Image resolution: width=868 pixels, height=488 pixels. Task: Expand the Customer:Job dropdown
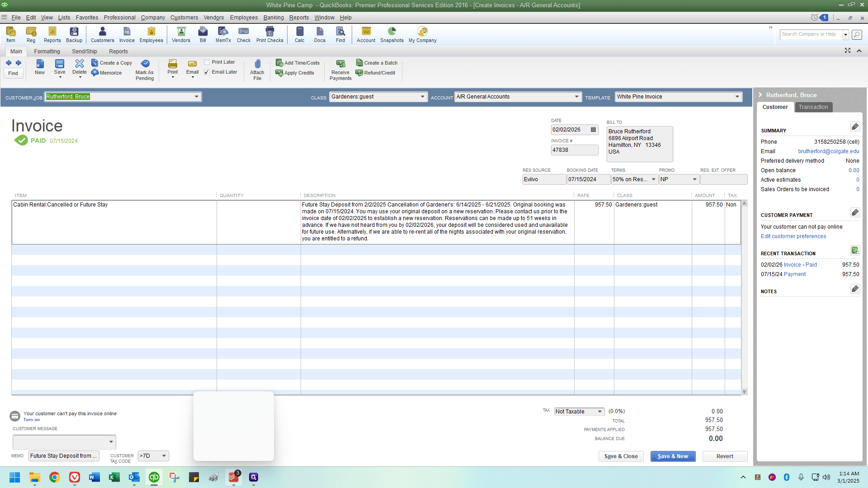197,97
